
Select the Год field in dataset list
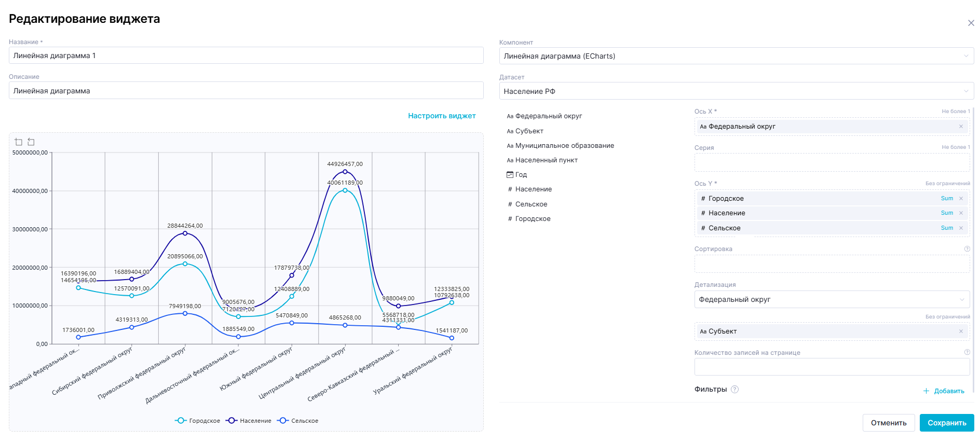521,175
